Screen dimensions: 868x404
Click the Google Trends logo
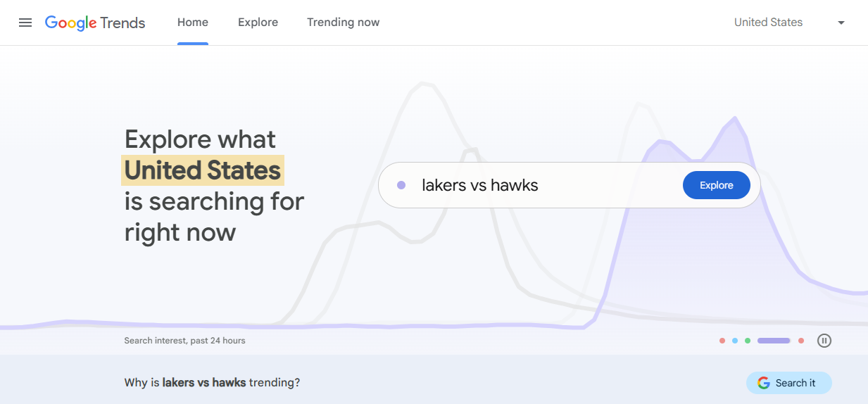(x=95, y=23)
